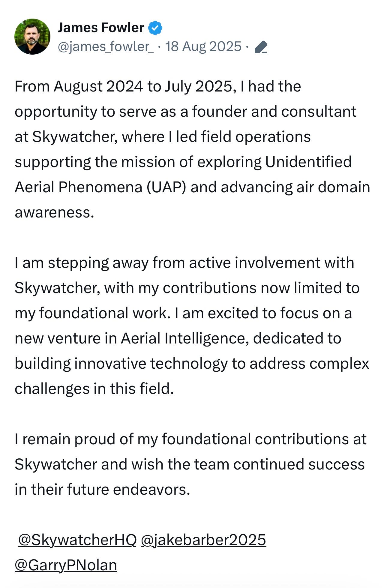Open the @GarryPNolan mention
This screenshot has width=387, height=588.
point(66,565)
